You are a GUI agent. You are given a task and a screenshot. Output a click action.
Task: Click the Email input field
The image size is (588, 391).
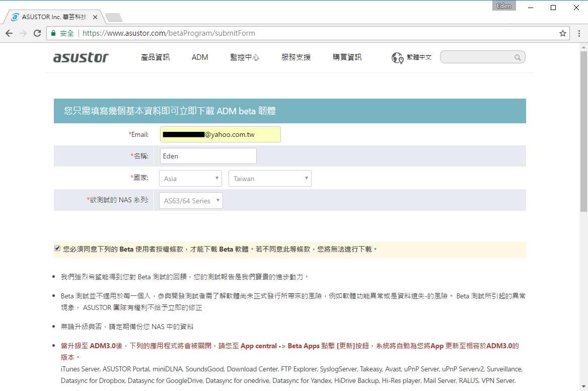tap(220, 134)
